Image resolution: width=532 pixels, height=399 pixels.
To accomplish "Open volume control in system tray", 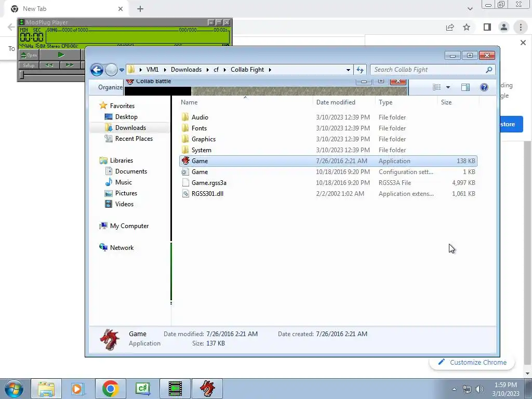I will [x=480, y=389].
